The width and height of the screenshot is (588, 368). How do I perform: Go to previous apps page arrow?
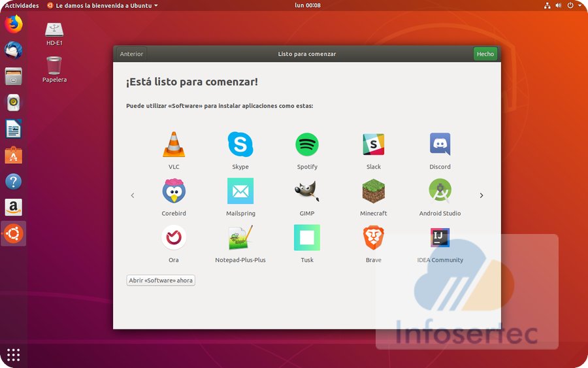pos(133,195)
